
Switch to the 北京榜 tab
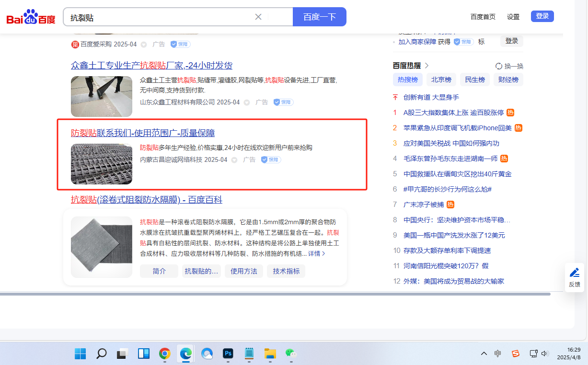tap(441, 80)
